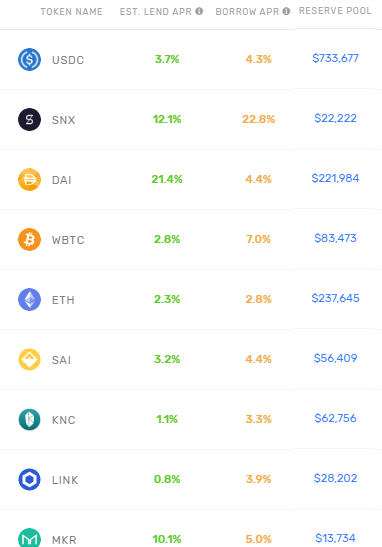Click the Borrow APR info icon
Image resolution: width=382 pixels, height=547 pixels.
click(x=286, y=11)
